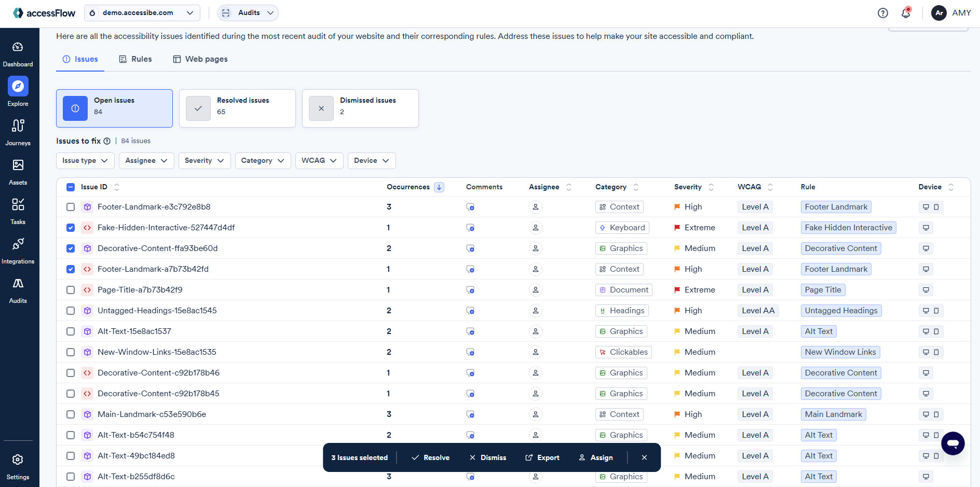Sort by Category column header
The height and width of the screenshot is (487, 980).
tap(617, 187)
